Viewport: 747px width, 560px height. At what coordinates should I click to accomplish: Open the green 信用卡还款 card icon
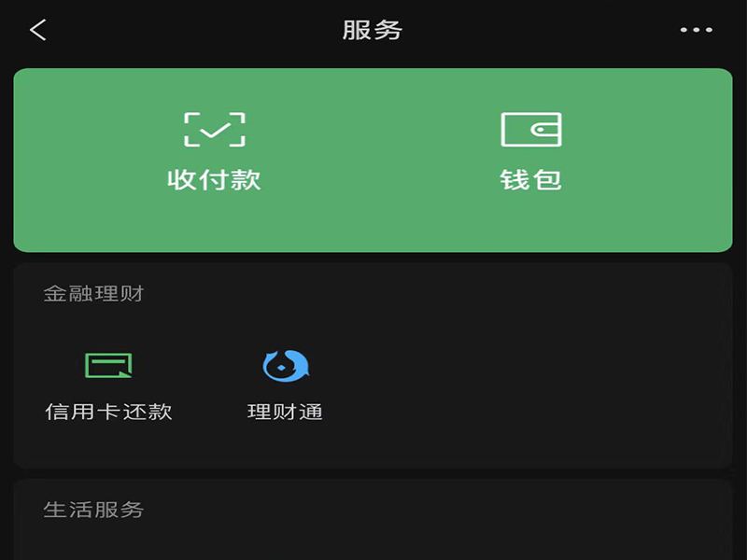(x=108, y=365)
